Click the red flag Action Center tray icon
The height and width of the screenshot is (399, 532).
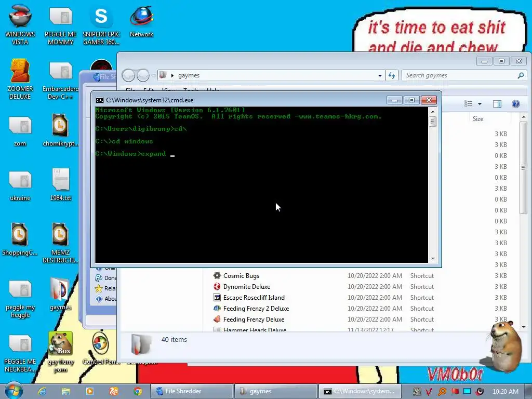[455, 392]
